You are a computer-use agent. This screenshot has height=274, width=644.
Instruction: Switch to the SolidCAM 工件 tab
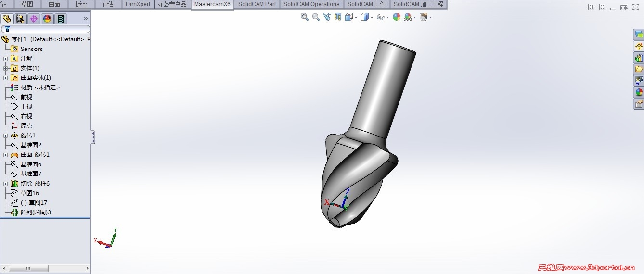coord(367,4)
